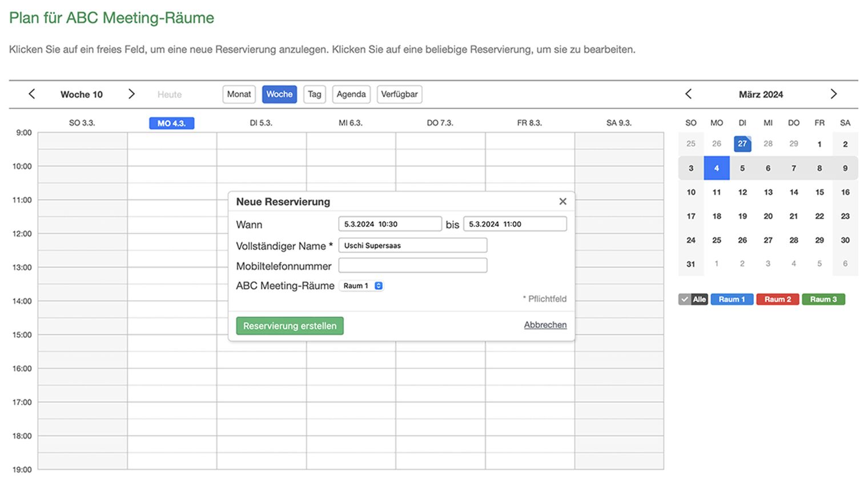Click the Abbrechen link
Viewport: 868px width, 491px height.
click(x=545, y=325)
